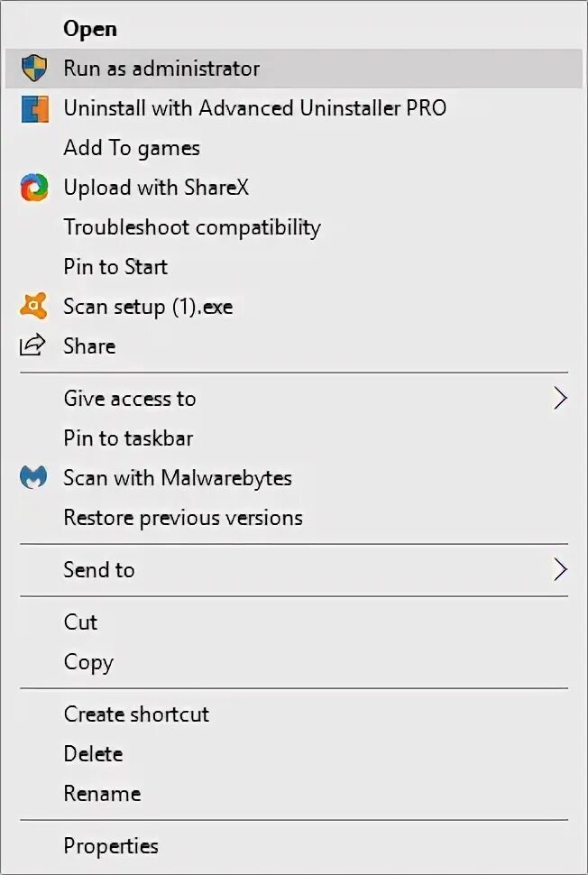
Task: Click the UAC shield icon beside Run as administrator
Action: coord(34,68)
